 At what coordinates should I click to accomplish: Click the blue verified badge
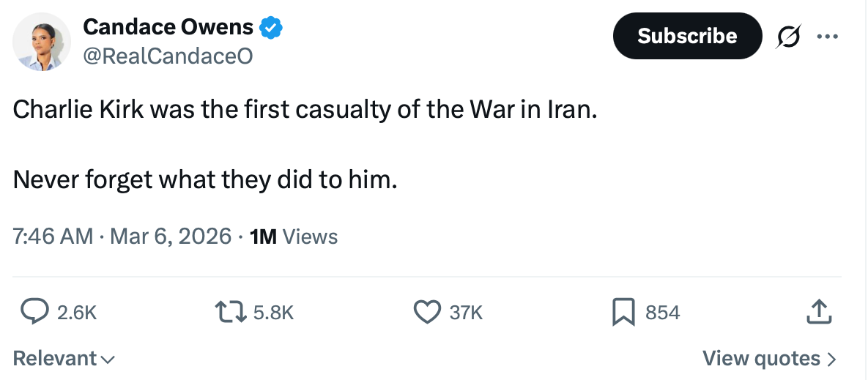coord(272,29)
